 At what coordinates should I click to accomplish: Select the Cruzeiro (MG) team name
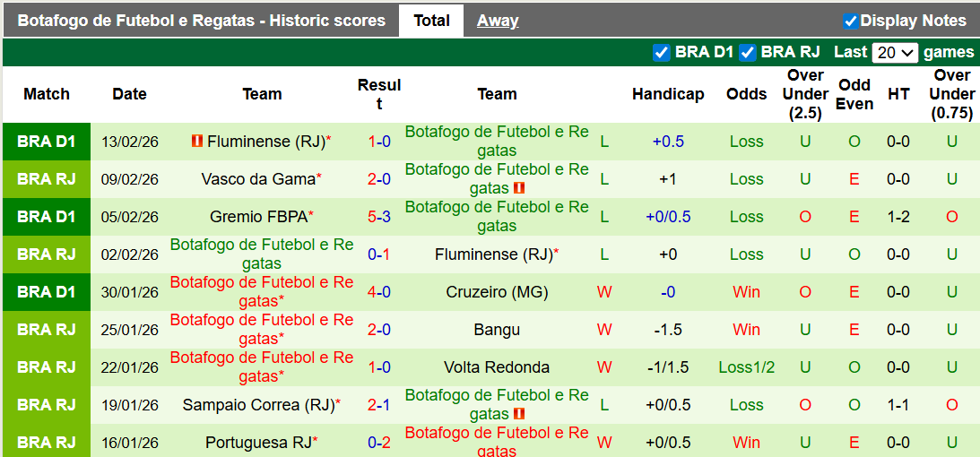click(497, 292)
